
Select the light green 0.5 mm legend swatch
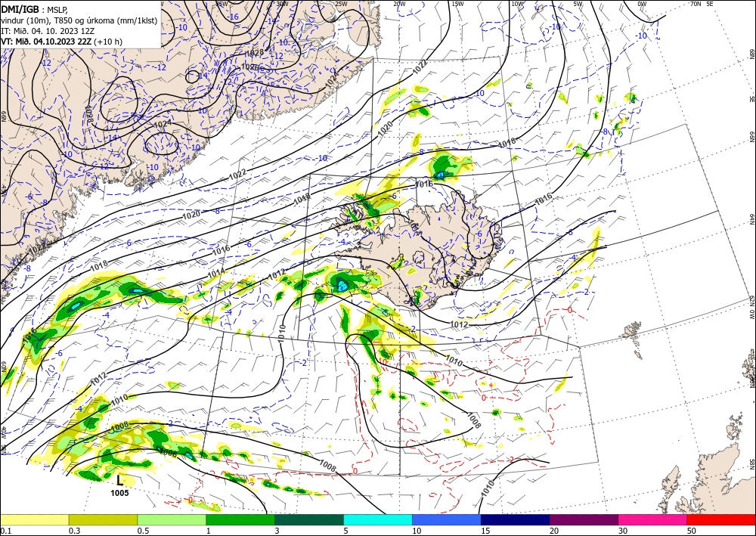point(172,519)
